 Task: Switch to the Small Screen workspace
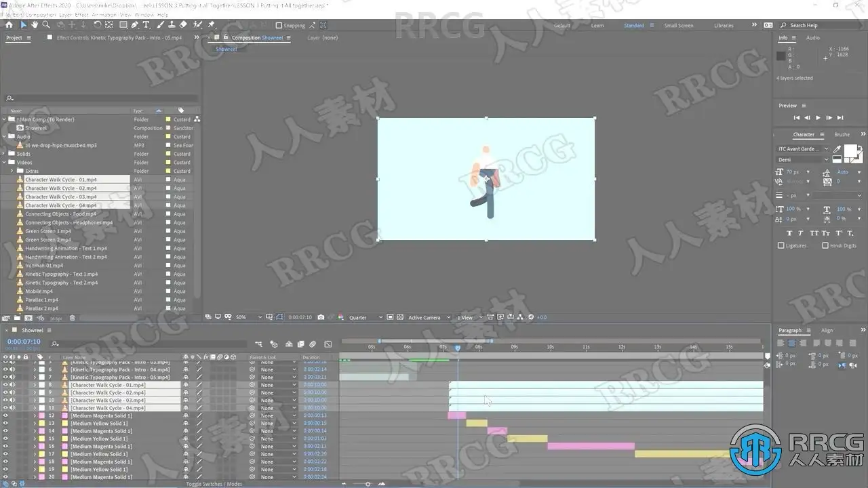click(678, 26)
